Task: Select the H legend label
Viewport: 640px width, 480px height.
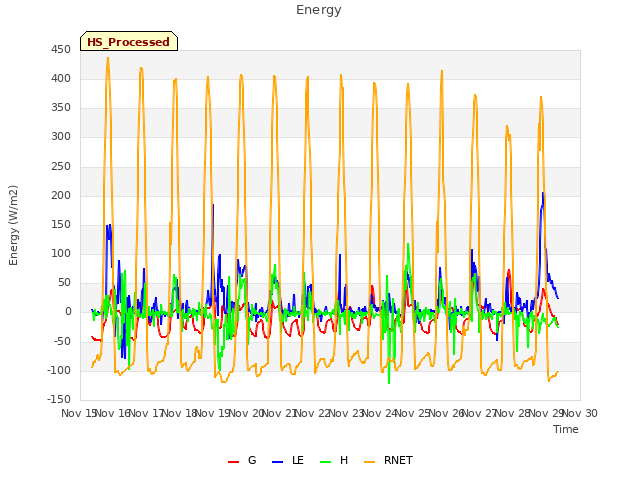Action: tap(344, 460)
